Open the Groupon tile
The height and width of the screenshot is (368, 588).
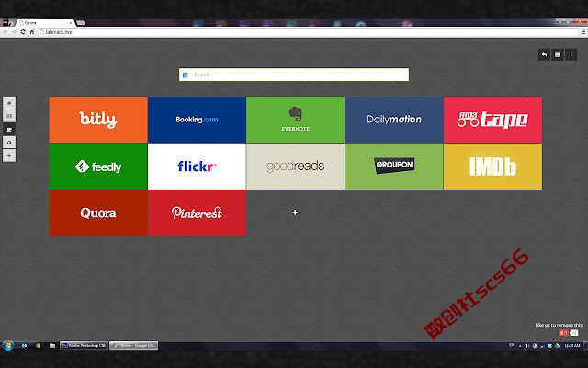click(x=394, y=167)
